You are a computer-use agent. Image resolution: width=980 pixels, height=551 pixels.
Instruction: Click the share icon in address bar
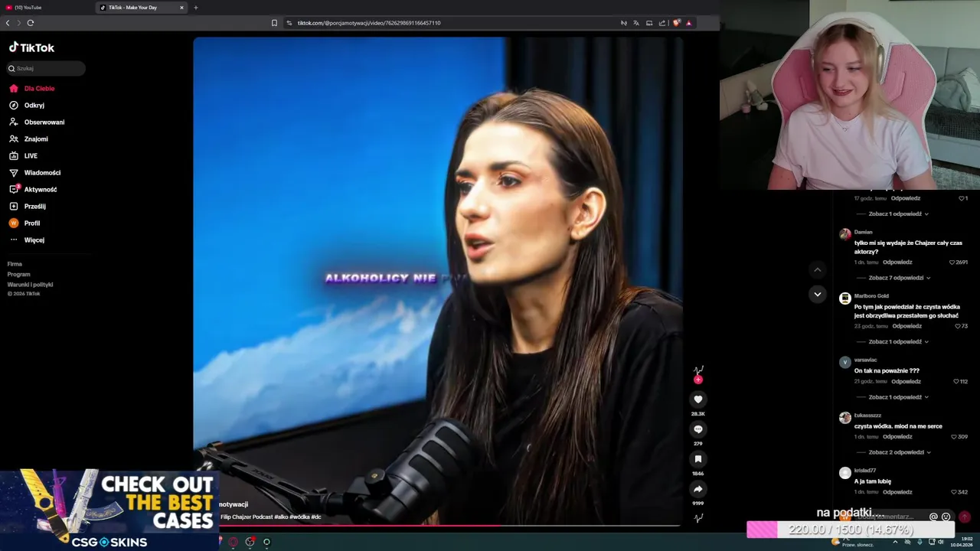[x=661, y=23]
